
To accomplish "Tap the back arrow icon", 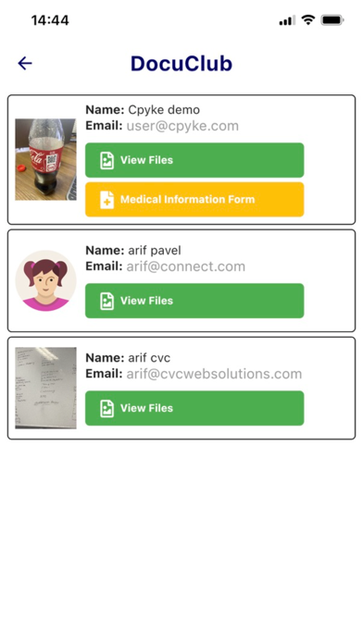I will tap(25, 63).
